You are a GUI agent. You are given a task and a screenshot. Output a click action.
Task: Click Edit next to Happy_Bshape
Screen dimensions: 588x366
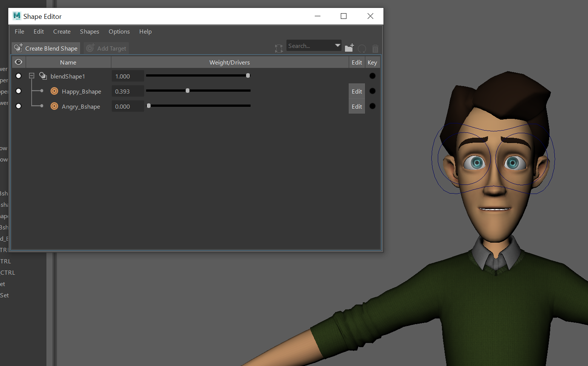356,91
